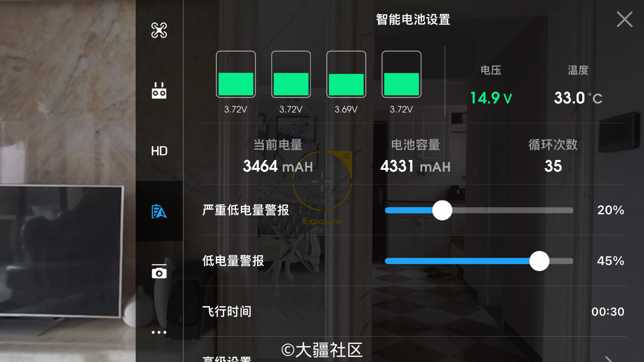Tap the 33.0 °C temperature reading
This screenshot has width=644, height=362.
pos(578,98)
